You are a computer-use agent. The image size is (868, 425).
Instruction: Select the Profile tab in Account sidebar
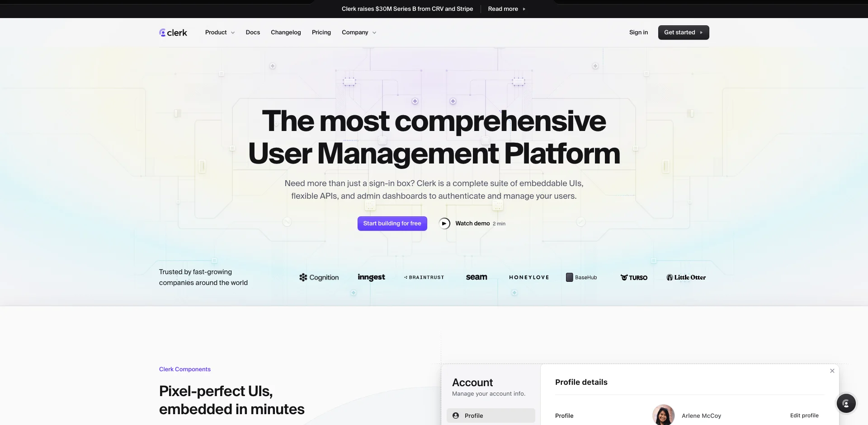click(x=491, y=416)
